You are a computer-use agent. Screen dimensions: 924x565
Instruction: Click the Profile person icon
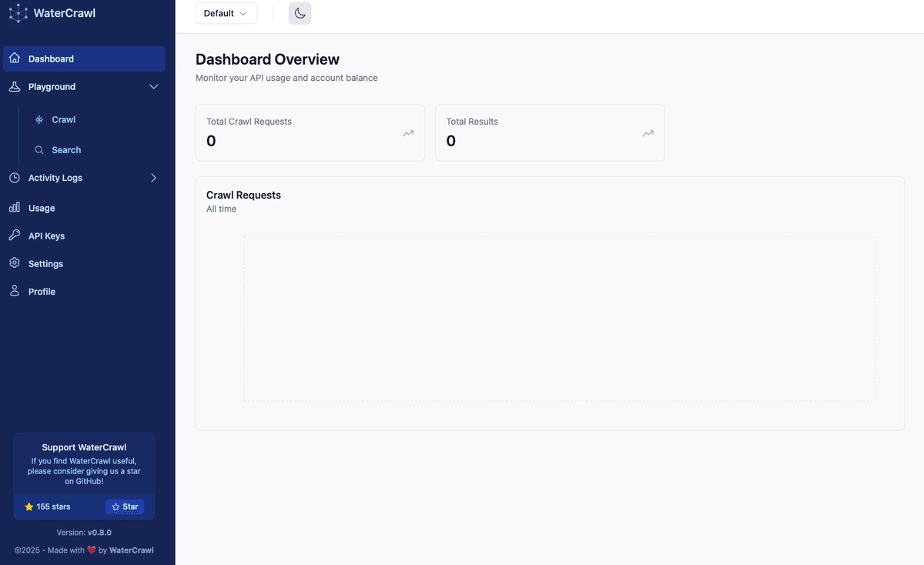(x=15, y=291)
